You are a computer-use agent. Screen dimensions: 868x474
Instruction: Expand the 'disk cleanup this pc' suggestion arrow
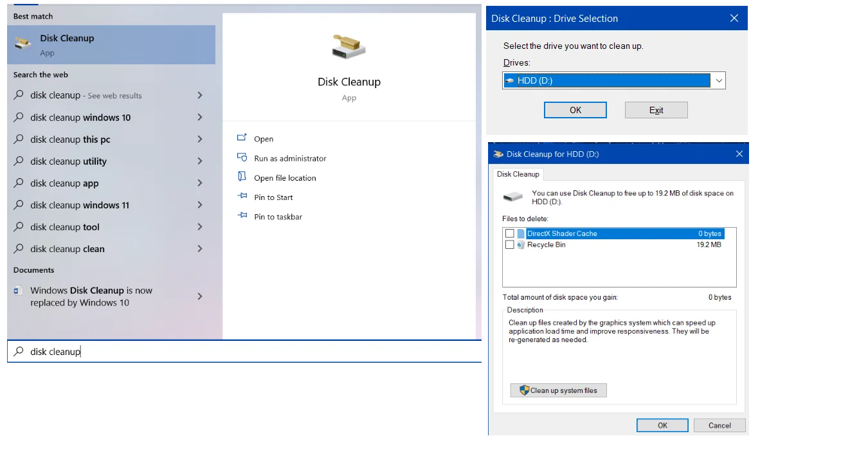200,139
